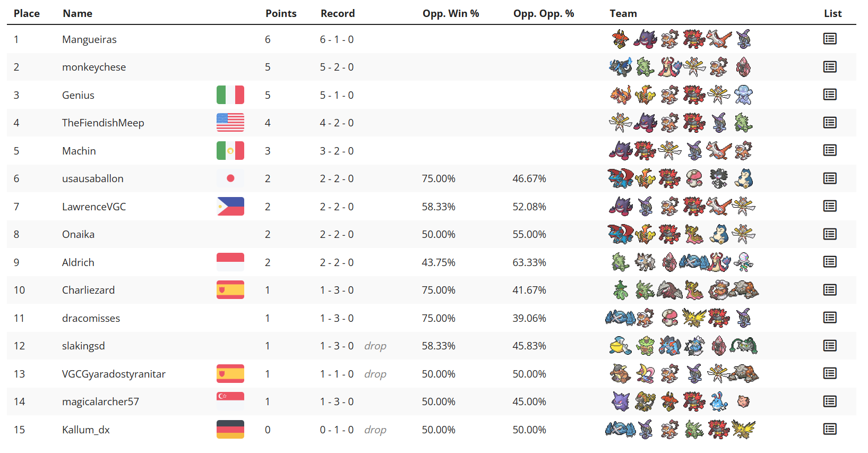868x453 pixels.
Task: Open team list icon for Mangueiras
Action: click(830, 39)
